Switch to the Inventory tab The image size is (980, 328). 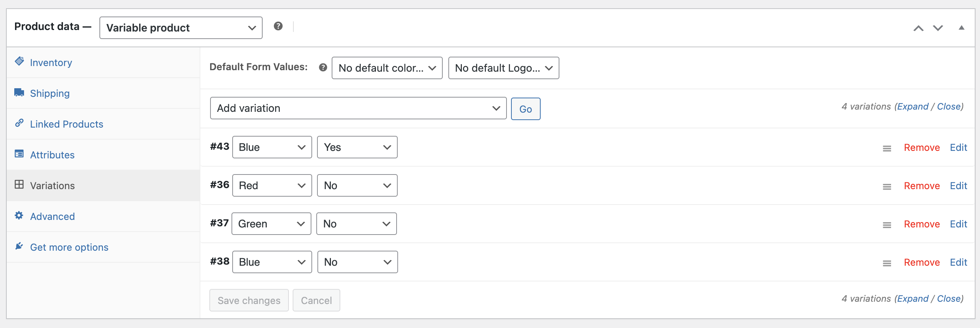click(x=103, y=62)
